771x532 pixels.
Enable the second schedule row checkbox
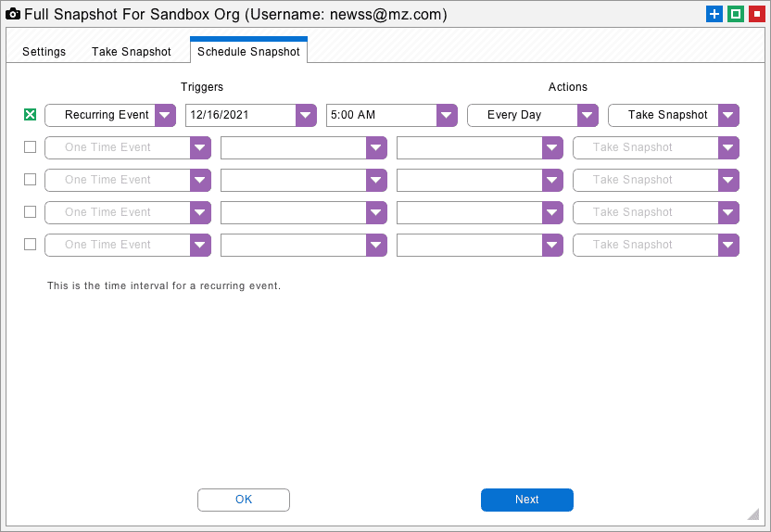click(x=30, y=147)
